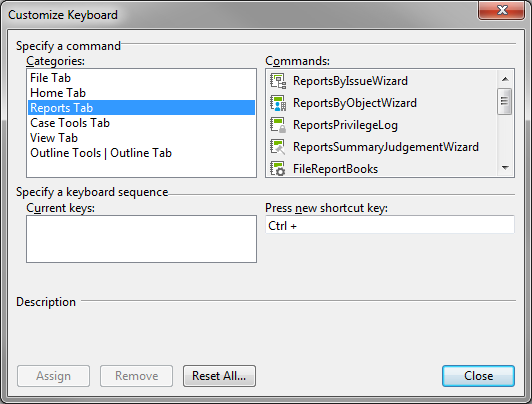Viewport: 532px width, 404px height.
Task: Select Outline Tools | Outline Tab category
Action: click(141, 153)
